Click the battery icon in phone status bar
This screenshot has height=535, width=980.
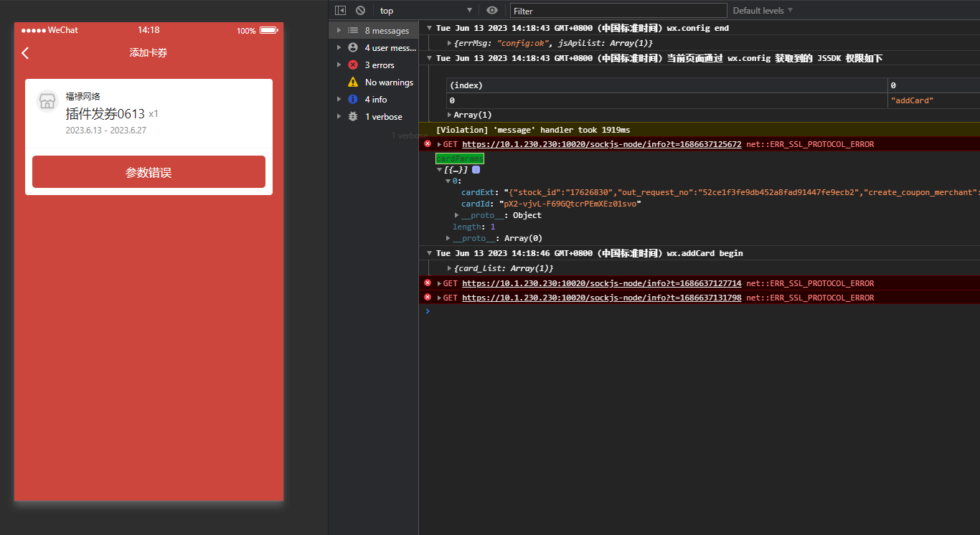268,30
